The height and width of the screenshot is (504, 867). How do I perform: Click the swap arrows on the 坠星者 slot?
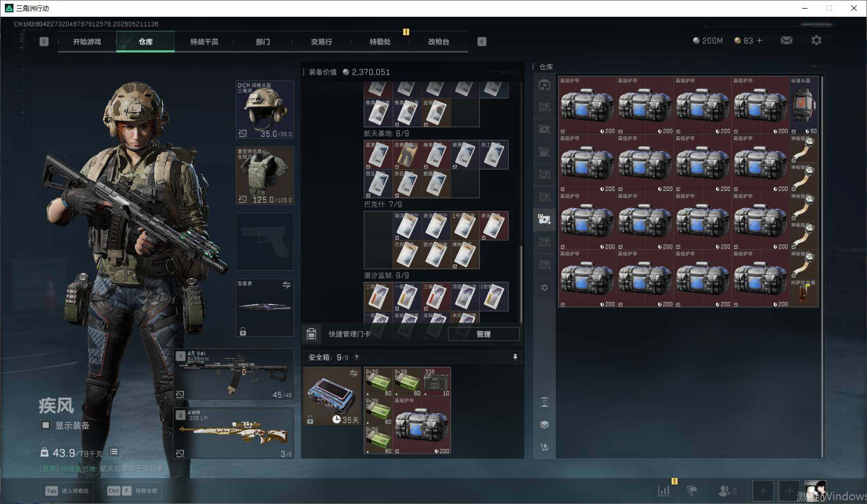coord(286,285)
